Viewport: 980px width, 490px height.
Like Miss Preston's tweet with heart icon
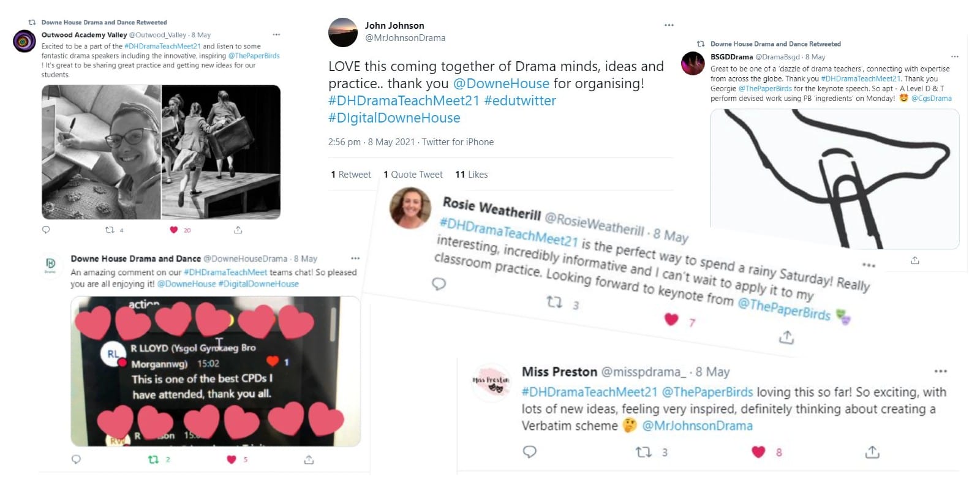(758, 452)
